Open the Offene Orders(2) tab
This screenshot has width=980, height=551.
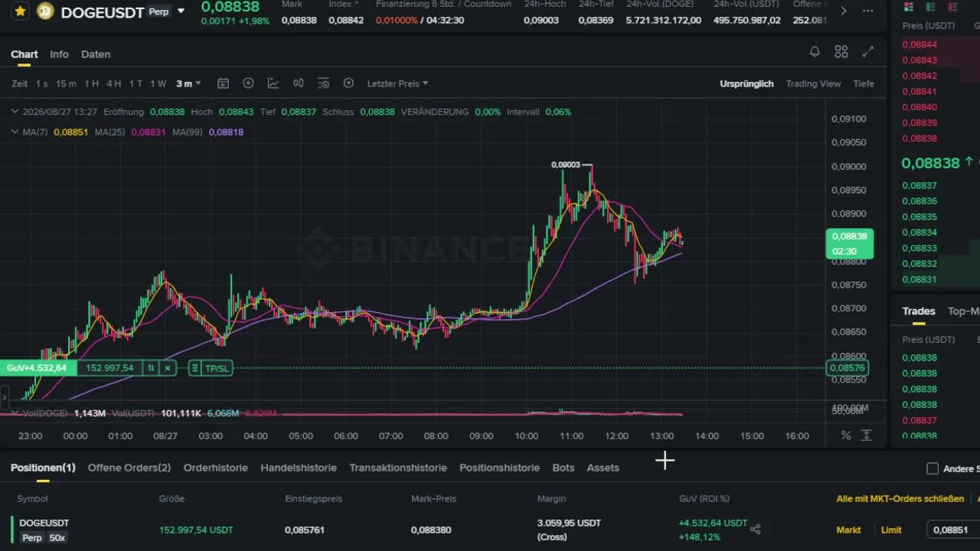129,468
